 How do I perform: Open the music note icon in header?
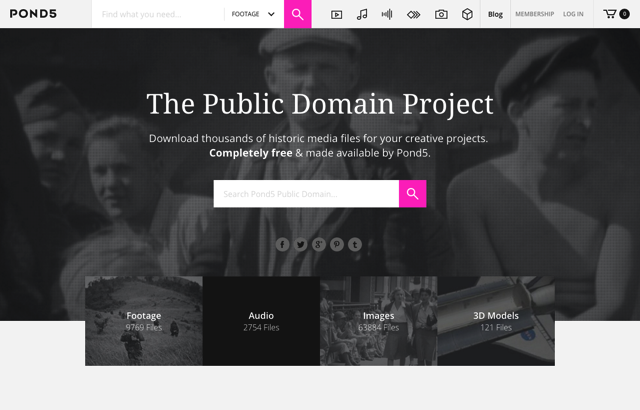(x=362, y=15)
